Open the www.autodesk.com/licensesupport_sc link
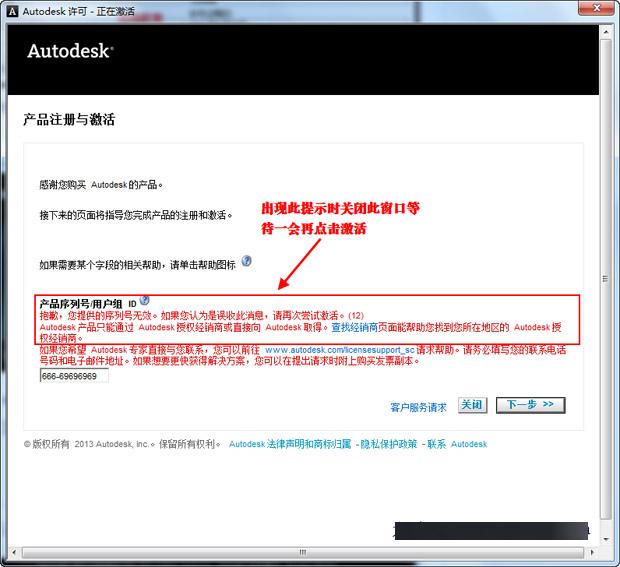The width and height of the screenshot is (620, 567). [x=340, y=350]
